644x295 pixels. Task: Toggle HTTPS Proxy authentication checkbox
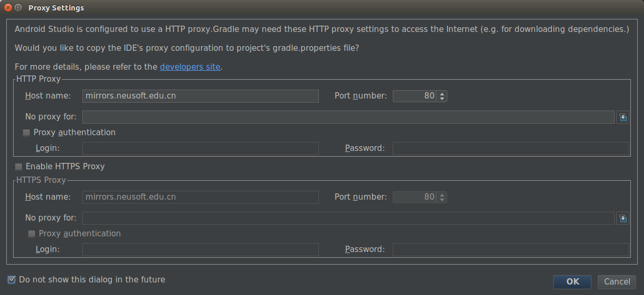point(32,234)
